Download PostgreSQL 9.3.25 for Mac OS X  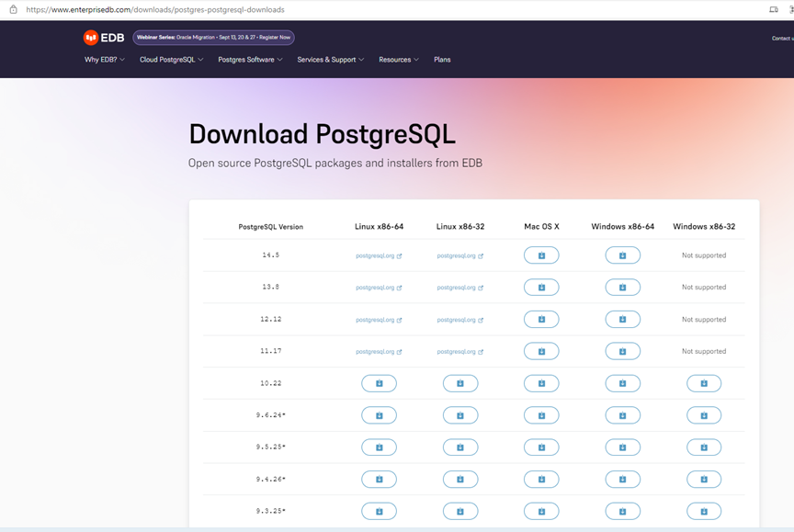click(x=541, y=511)
